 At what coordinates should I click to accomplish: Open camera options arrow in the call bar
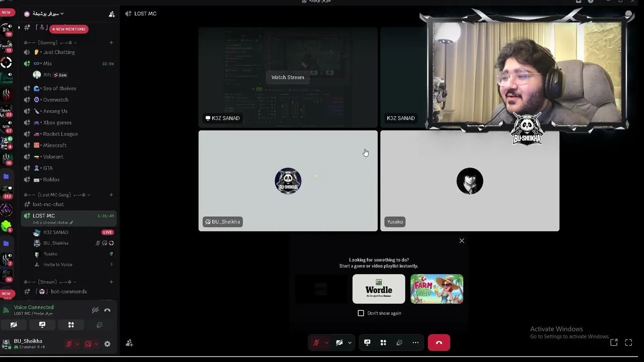point(350,343)
